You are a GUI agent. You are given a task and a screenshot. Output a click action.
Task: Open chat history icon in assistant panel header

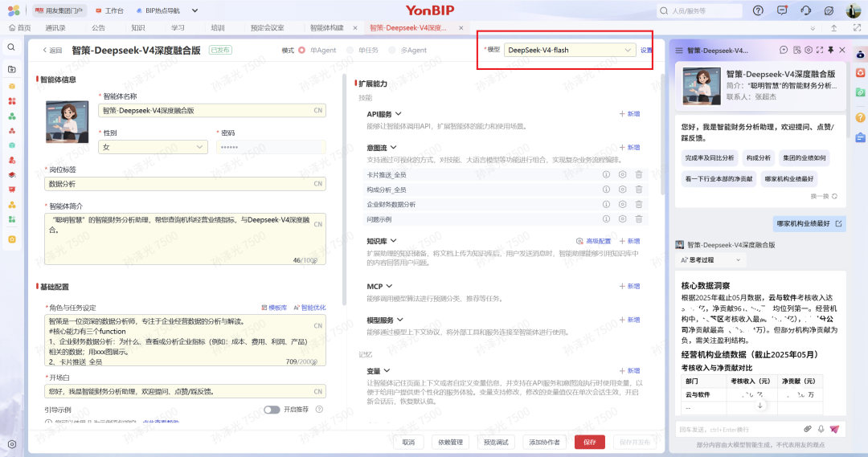(x=796, y=50)
